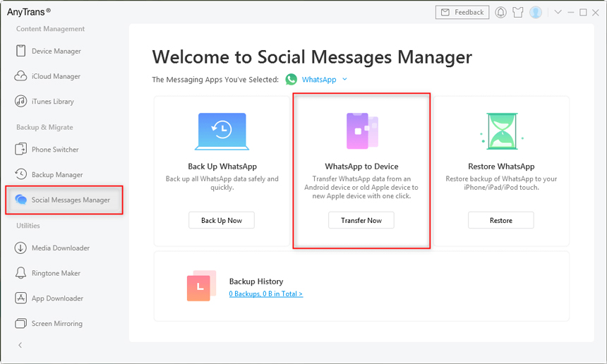Click the Back Up WhatsApp heading
Screen dimensions: 607x364
click(x=222, y=166)
